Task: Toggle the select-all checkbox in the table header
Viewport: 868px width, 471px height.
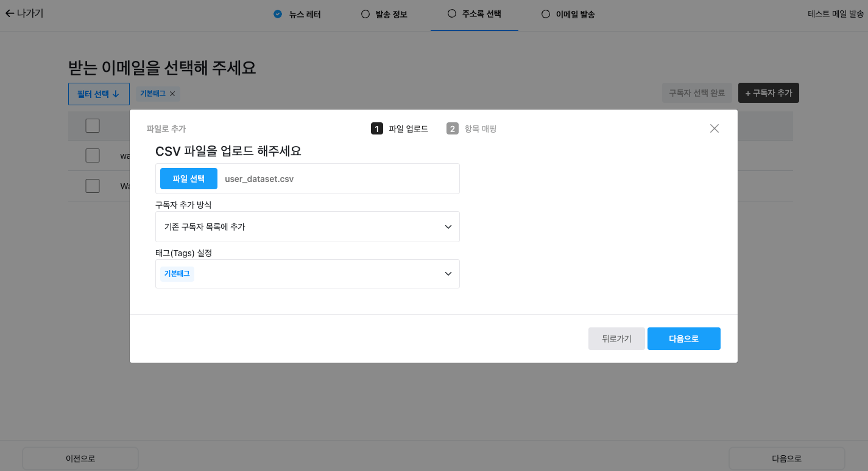Action: (92, 125)
